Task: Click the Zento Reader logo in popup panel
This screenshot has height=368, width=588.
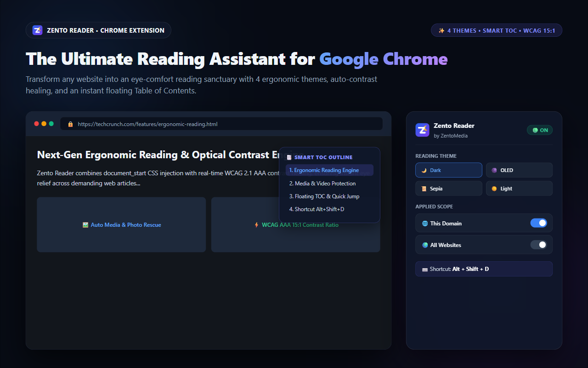Action: 422,130
